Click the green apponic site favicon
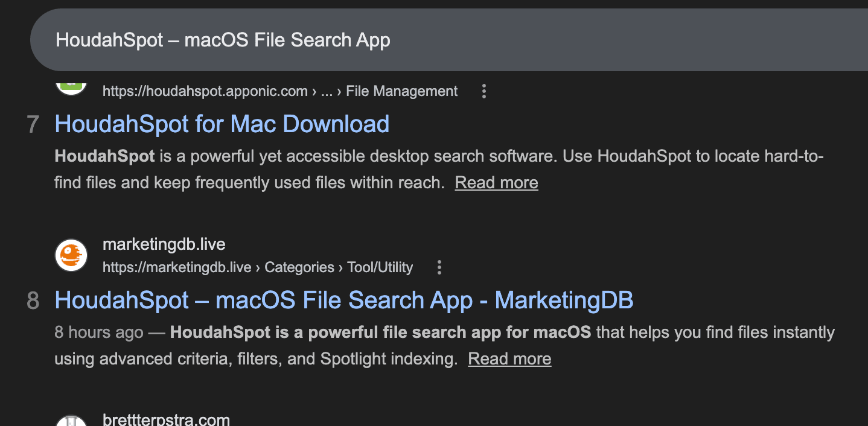The height and width of the screenshot is (426, 868). click(x=71, y=86)
